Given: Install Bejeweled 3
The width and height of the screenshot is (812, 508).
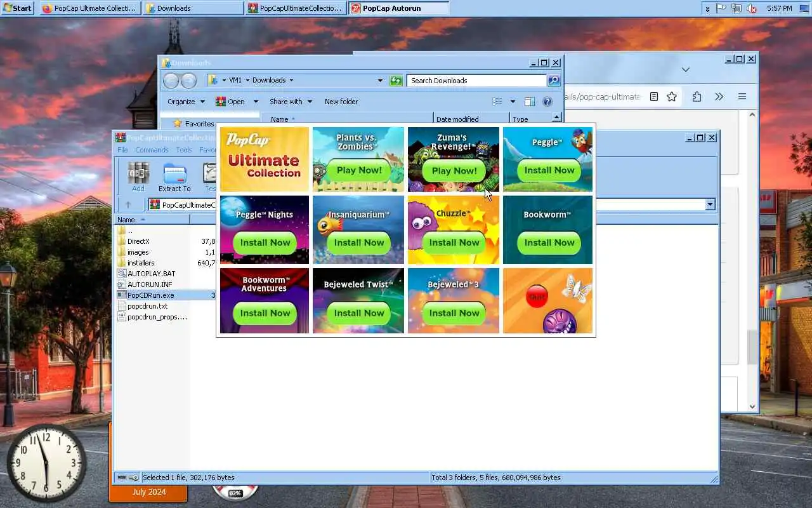Looking at the screenshot, I should pos(454,313).
